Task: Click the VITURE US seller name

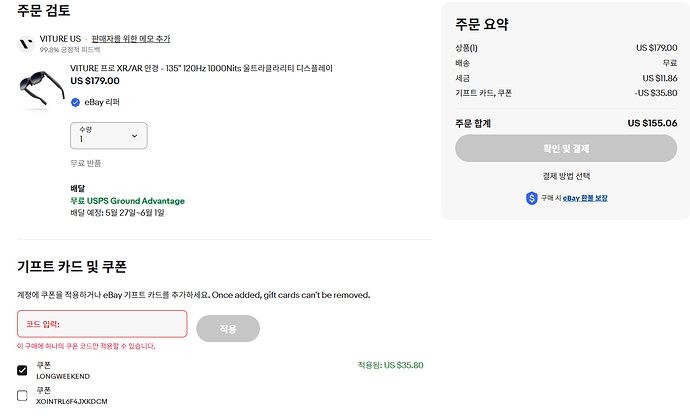Action: coord(60,39)
